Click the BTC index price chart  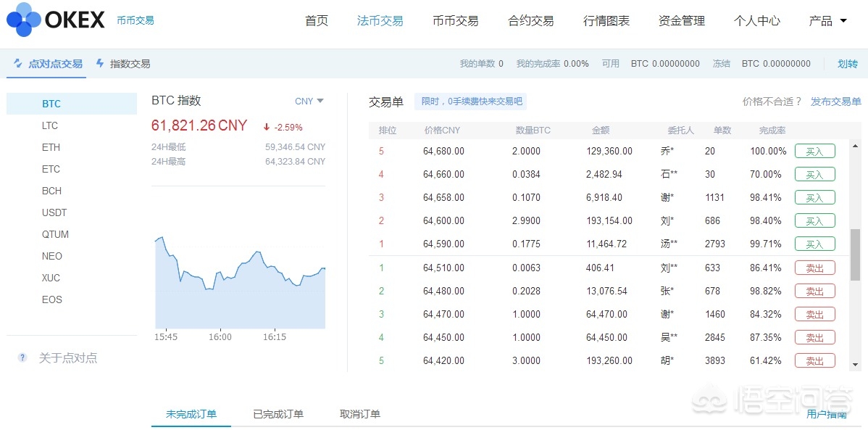239,283
